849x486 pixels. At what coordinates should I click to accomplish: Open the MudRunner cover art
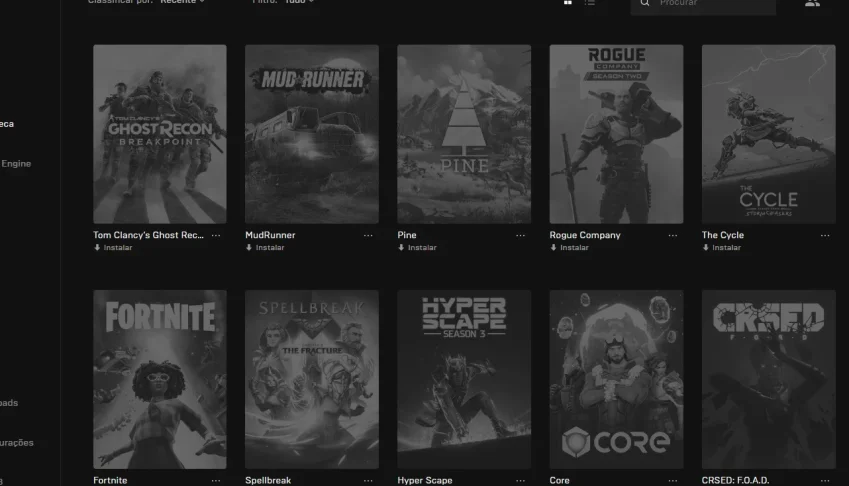[x=312, y=134]
